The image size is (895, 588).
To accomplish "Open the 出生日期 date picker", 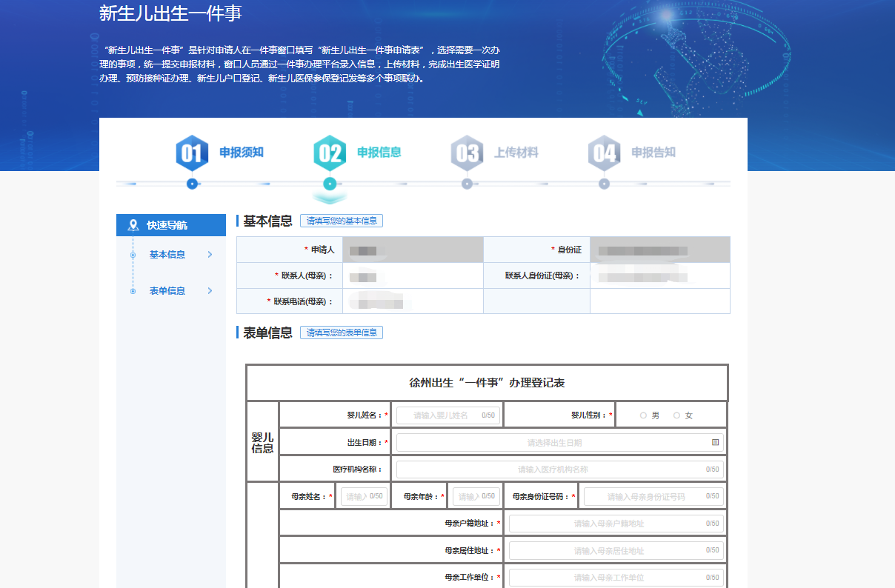I will (x=554, y=443).
